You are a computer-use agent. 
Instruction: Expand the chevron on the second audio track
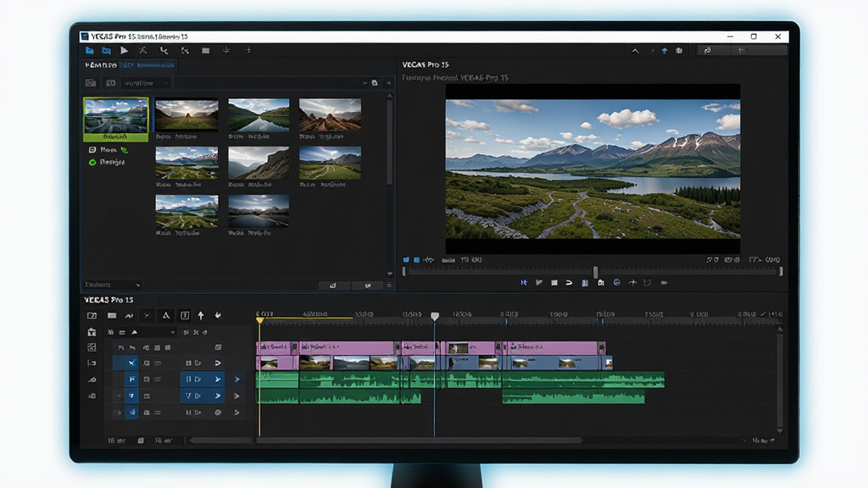(x=119, y=396)
